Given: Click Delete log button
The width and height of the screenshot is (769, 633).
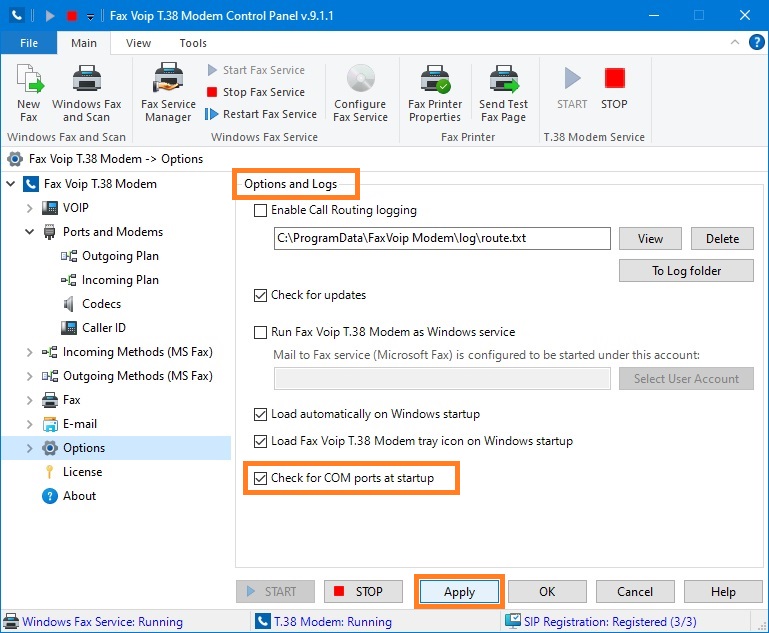Looking at the screenshot, I should [x=722, y=239].
